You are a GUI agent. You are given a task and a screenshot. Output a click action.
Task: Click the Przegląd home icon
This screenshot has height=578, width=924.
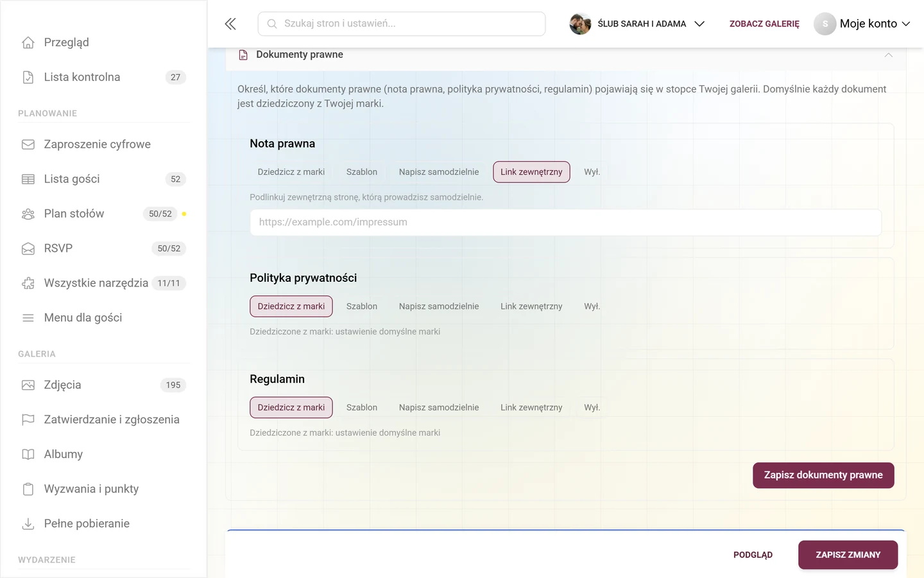(x=28, y=42)
